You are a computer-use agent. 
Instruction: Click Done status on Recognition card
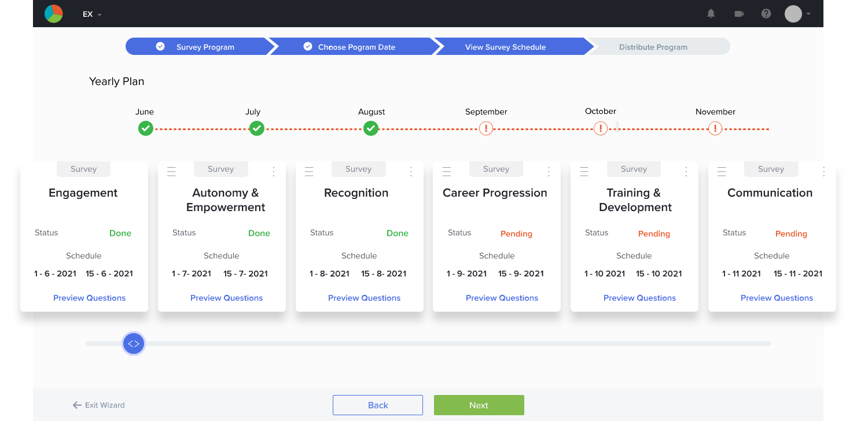coord(398,233)
